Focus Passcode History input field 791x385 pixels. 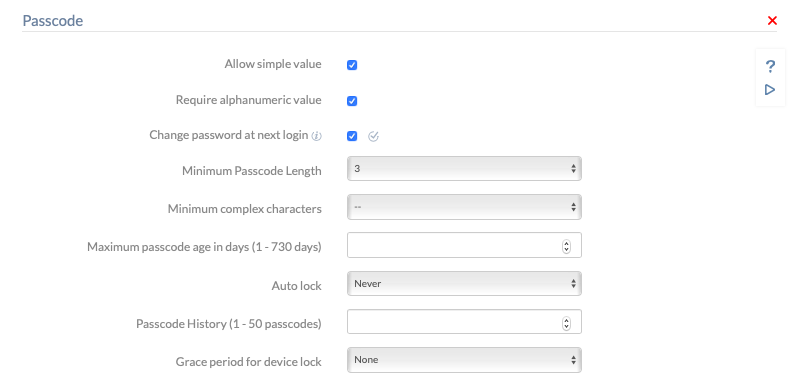464,322
